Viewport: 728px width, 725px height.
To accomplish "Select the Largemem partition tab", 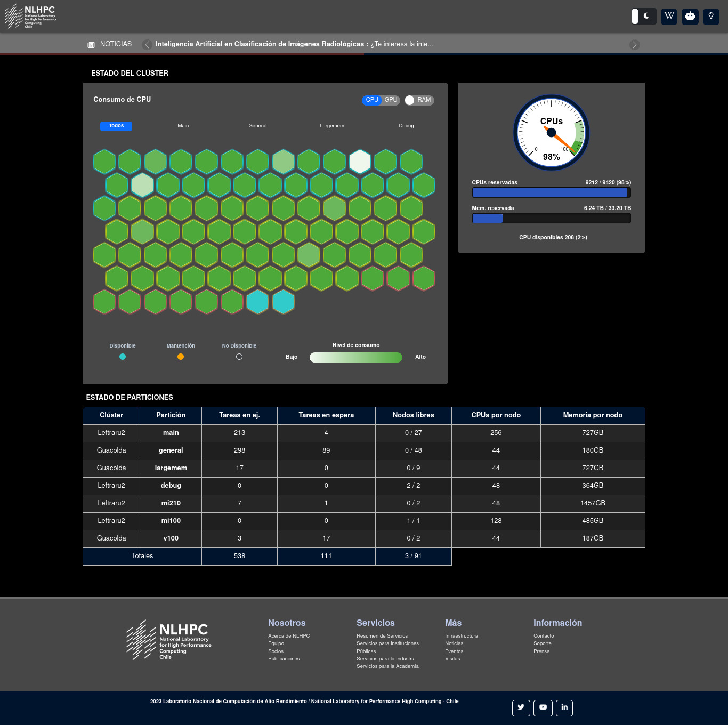I will (332, 126).
